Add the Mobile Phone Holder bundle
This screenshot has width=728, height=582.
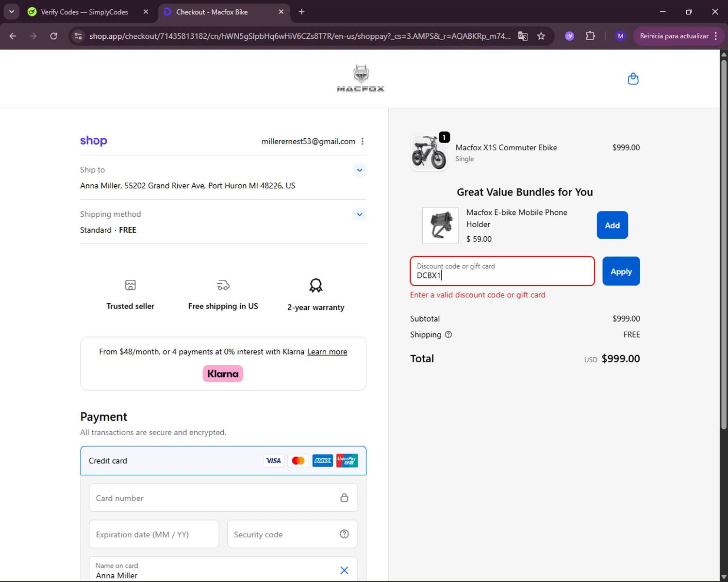[x=612, y=225]
